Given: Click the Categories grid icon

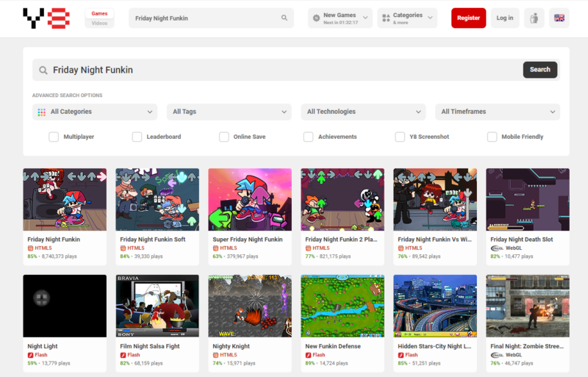Looking at the screenshot, I should click(x=386, y=18).
